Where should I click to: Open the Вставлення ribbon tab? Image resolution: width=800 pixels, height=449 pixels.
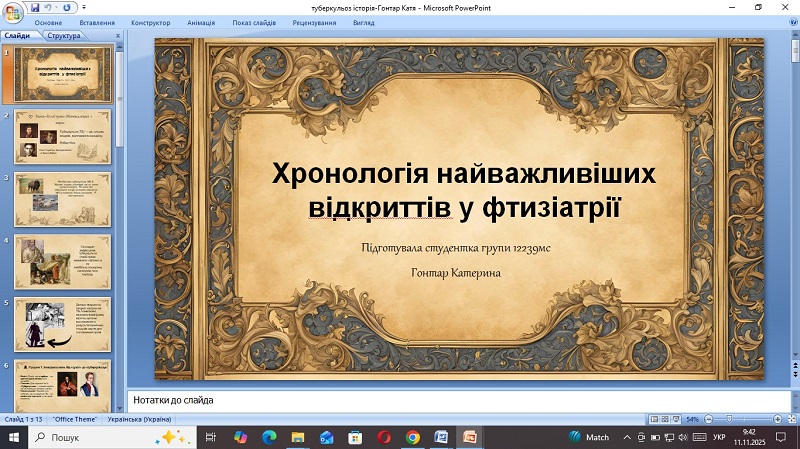coord(96,22)
